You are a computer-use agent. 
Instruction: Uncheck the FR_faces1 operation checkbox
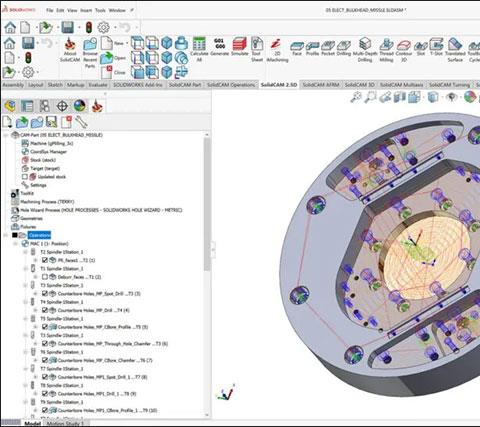point(45,260)
